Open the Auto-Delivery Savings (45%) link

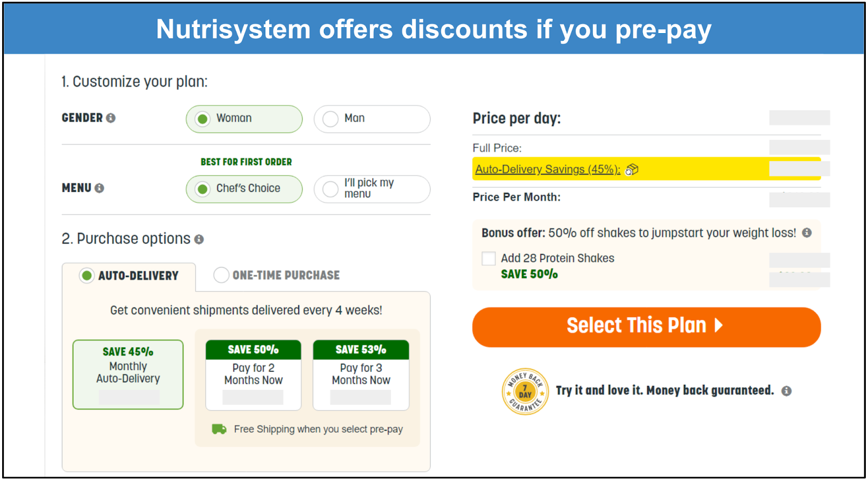click(547, 169)
